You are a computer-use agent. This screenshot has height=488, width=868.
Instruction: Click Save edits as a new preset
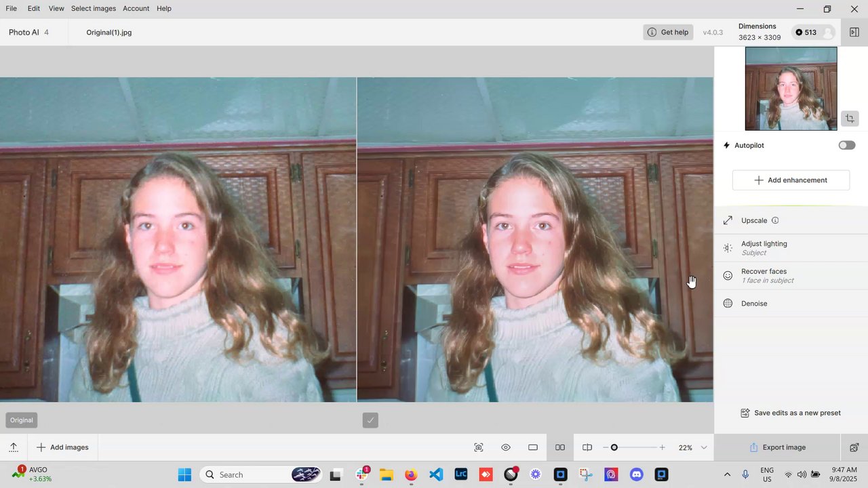tap(791, 413)
